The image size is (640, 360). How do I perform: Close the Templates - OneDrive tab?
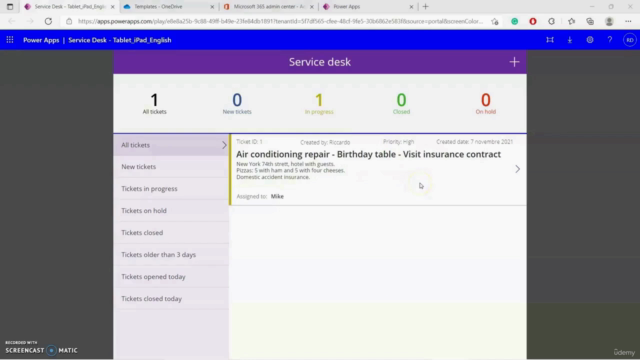[x=212, y=7]
